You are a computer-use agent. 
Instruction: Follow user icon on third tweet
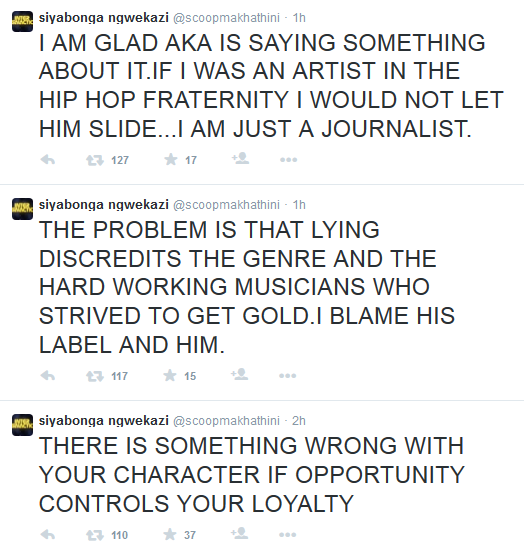(x=240, y=534)
